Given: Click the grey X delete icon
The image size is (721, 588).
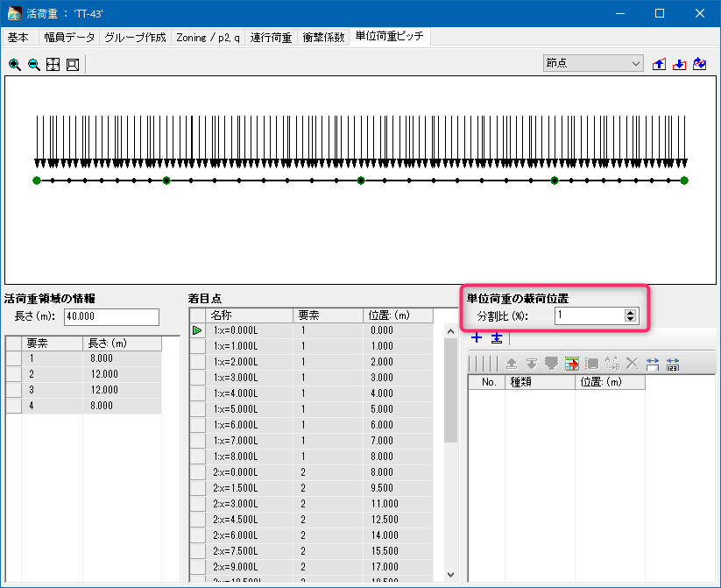Looking at the screenshot, I should pos(633,364).
